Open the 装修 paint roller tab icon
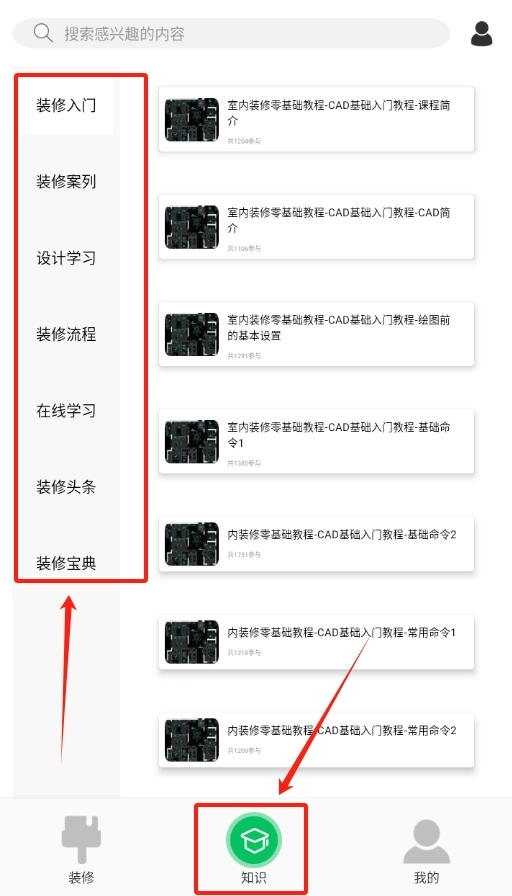Viewport: 512px width, 896px height. (81, 839)
